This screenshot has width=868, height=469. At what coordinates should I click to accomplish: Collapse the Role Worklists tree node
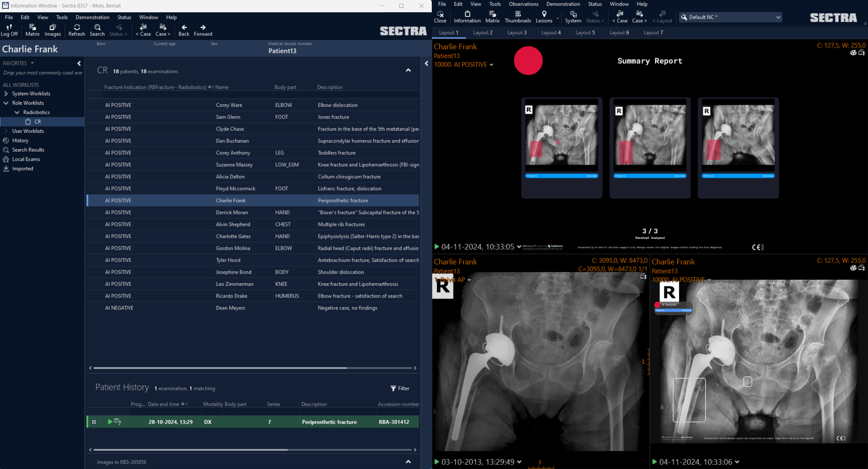(6, 103)
